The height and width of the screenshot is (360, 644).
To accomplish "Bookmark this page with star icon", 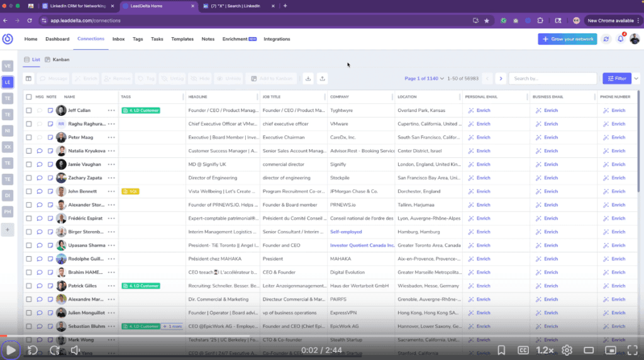I will [487, 21].
